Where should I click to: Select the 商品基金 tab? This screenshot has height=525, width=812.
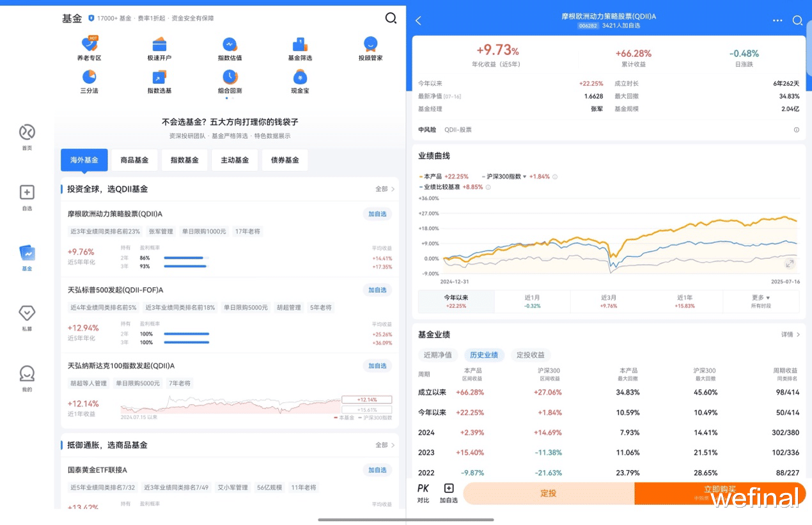(x=134, y=160)
